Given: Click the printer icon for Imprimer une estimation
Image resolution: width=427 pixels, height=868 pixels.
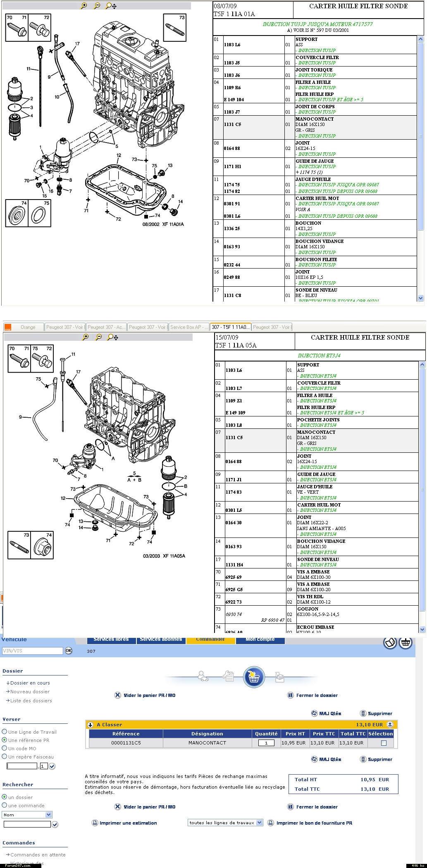Looking at the screenshot, I should [95, 823].
